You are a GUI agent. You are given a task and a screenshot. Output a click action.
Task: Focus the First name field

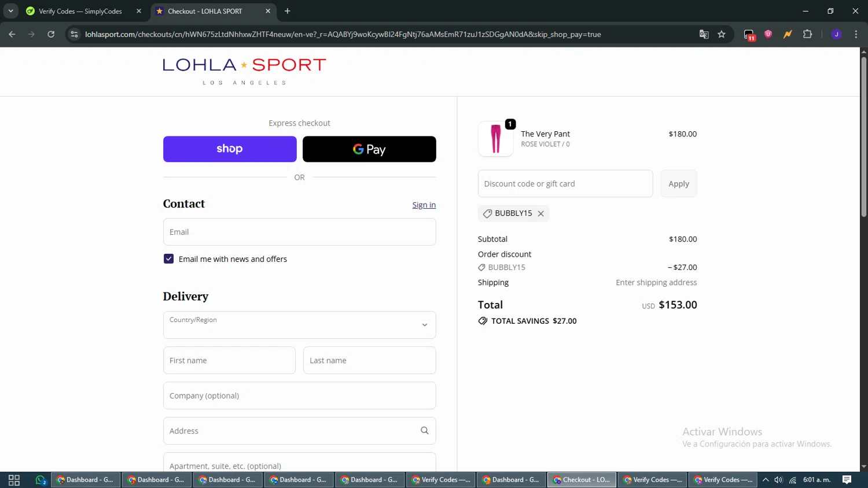[229, 360]
